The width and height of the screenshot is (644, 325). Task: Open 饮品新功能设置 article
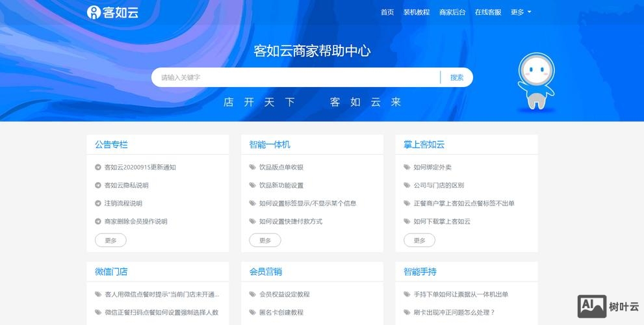[x=281, y=185]
